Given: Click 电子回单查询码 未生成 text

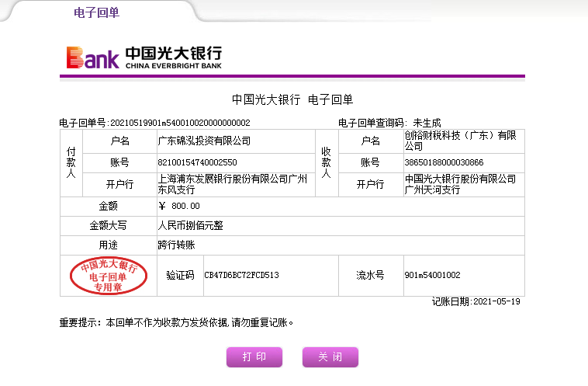Looking at the screenshot, I should 389,123.
